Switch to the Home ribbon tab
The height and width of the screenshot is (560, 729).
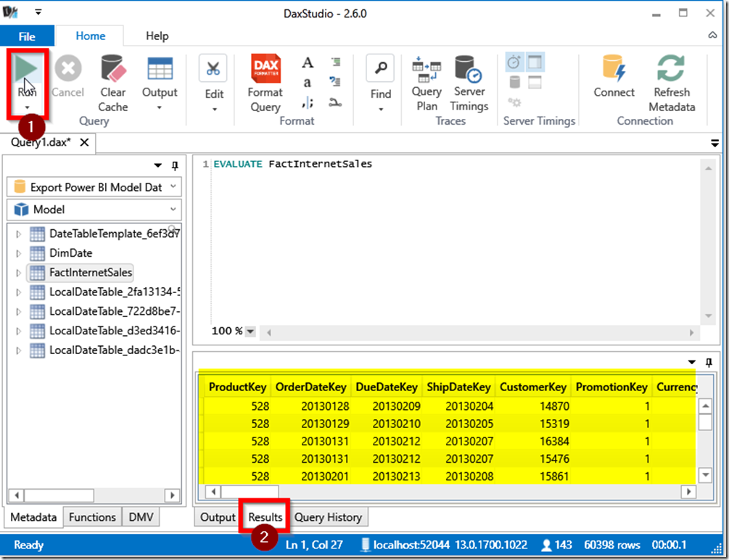coord(90,36)
